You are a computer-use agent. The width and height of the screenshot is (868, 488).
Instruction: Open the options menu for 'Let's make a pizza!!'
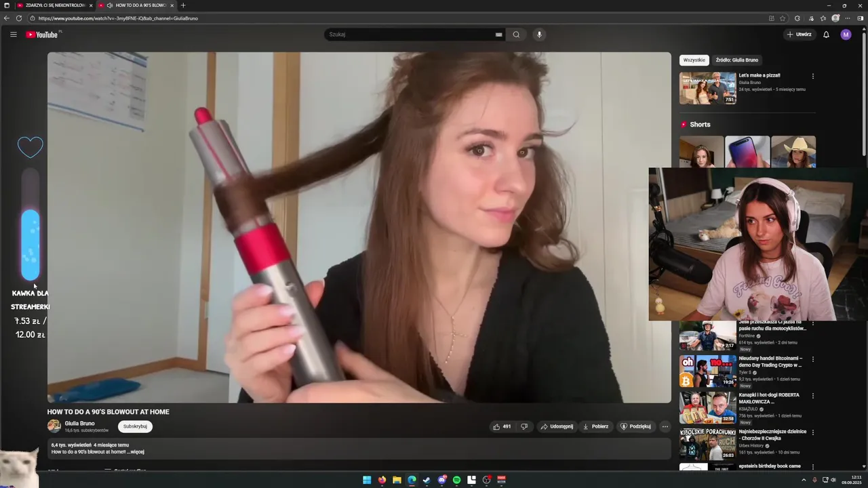click(x=813, y=76)
